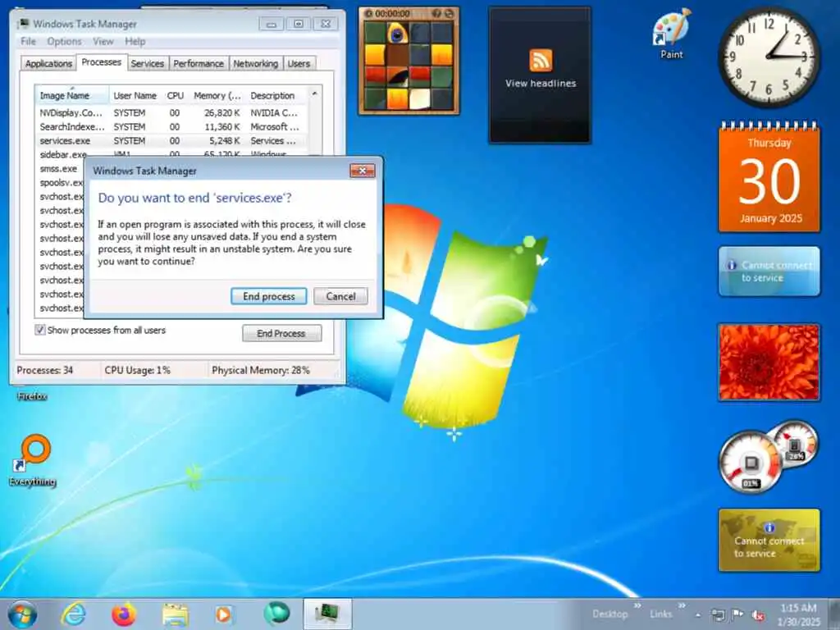Sort processes by User Name column
This screenshot has width=840, height=630.
(x=135, y=95)
